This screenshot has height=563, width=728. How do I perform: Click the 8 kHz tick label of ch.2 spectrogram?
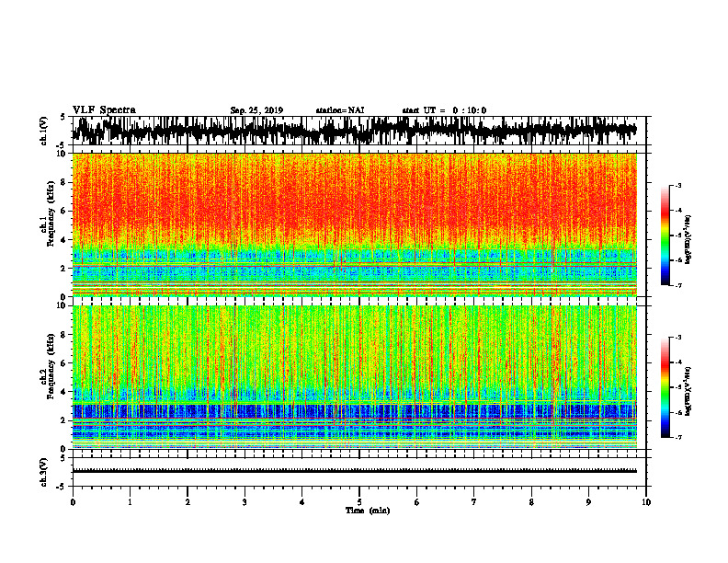point(64,335)
